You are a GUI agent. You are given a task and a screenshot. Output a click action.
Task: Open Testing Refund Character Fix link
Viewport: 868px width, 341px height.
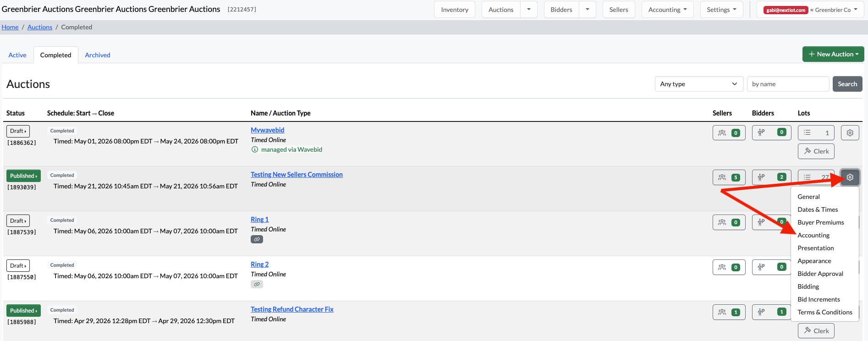pyautogui.click(x=292, y=309)
